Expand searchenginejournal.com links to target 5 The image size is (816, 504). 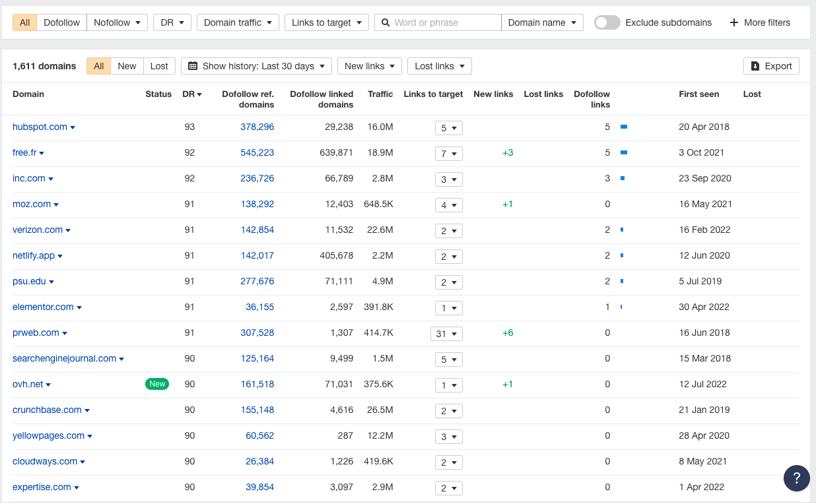click(448, 360)
